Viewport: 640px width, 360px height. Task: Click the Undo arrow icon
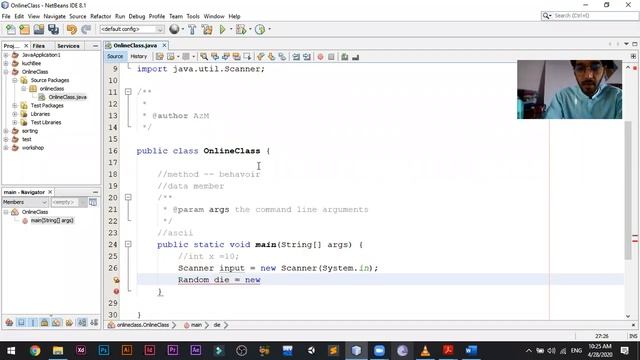click(x=72, y=29)
